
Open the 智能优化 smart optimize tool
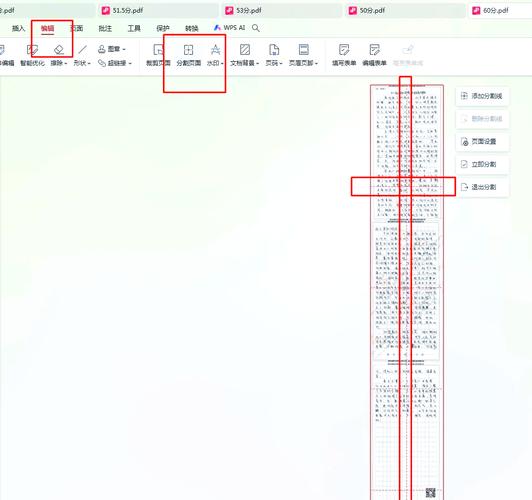[x=32, y=55]
